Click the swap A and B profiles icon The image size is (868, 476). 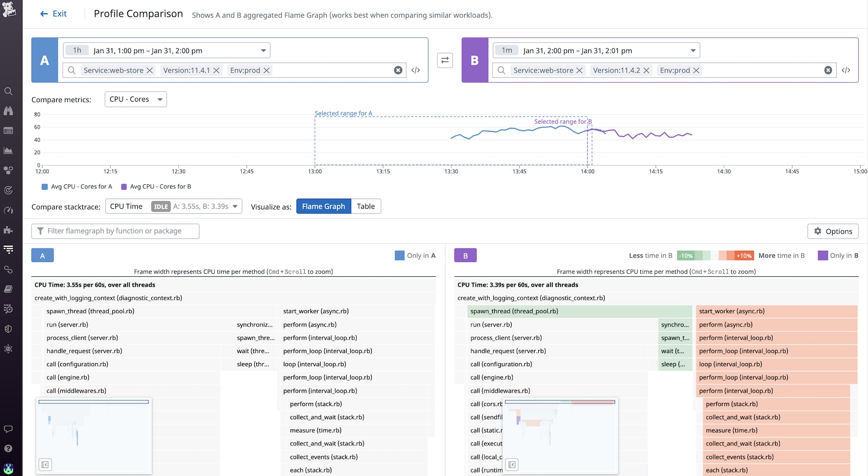[x=445, y=60]
